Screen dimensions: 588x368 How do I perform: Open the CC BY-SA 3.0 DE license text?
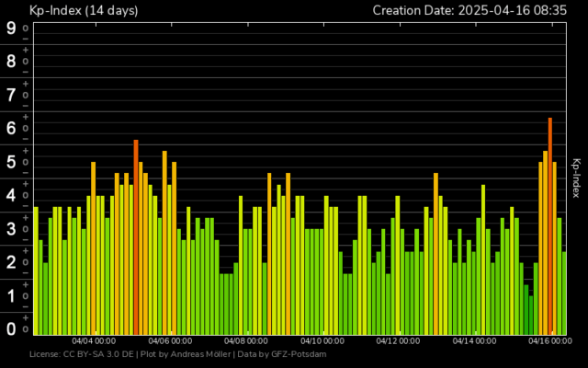[x=83, y=354]
